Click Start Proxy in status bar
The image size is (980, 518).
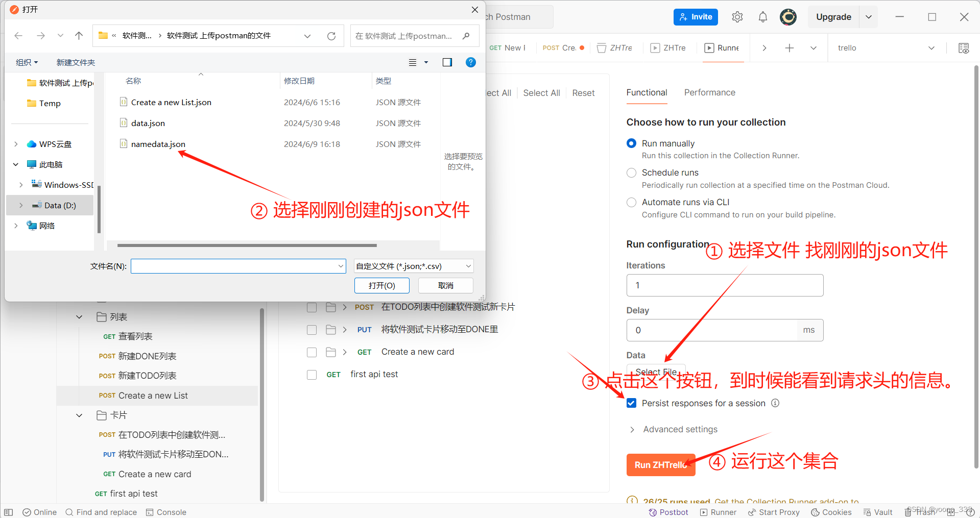774,512
